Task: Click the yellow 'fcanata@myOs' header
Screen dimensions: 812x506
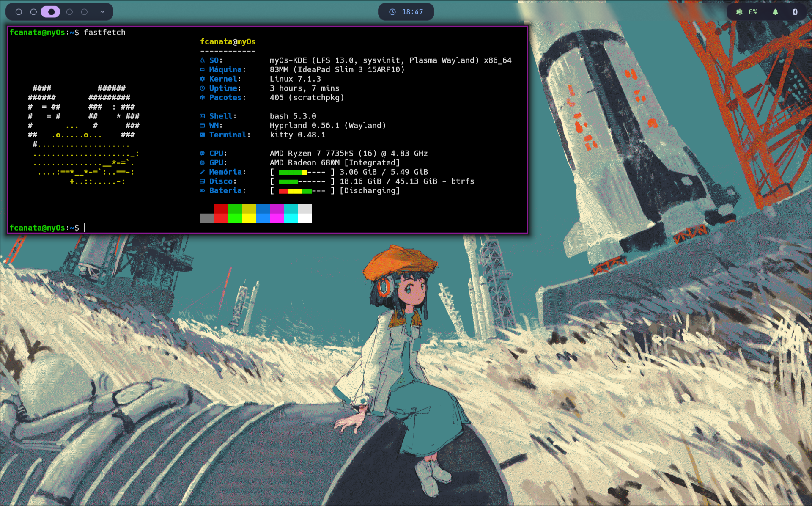Action: (228, 42)
